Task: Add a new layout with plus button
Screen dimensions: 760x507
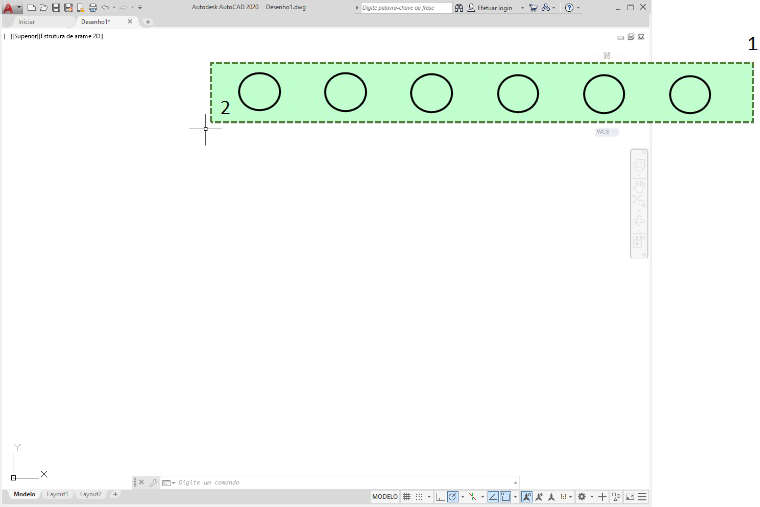Action: [115, 494]
